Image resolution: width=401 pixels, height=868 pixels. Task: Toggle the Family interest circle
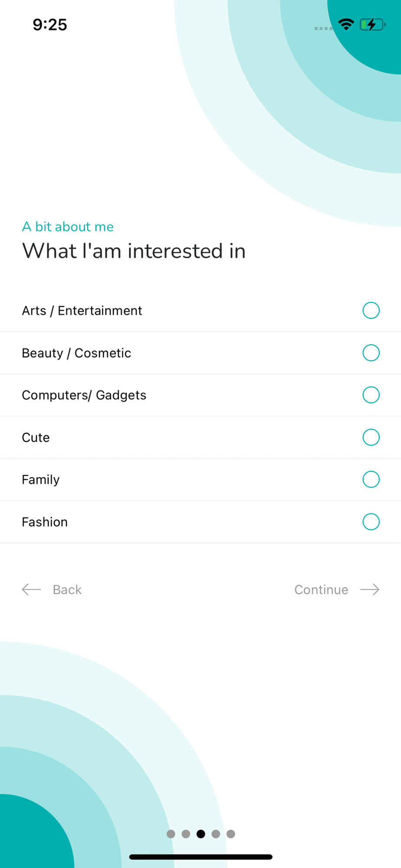click(371, 480)
